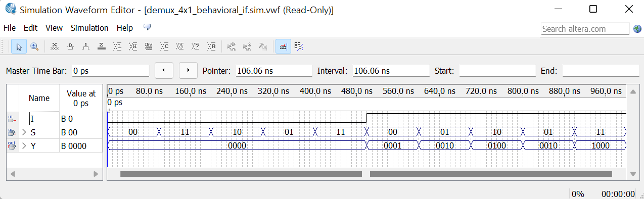Open the Overwrite Clock tool
Screen dimensions: 644x199
(180, 46)
